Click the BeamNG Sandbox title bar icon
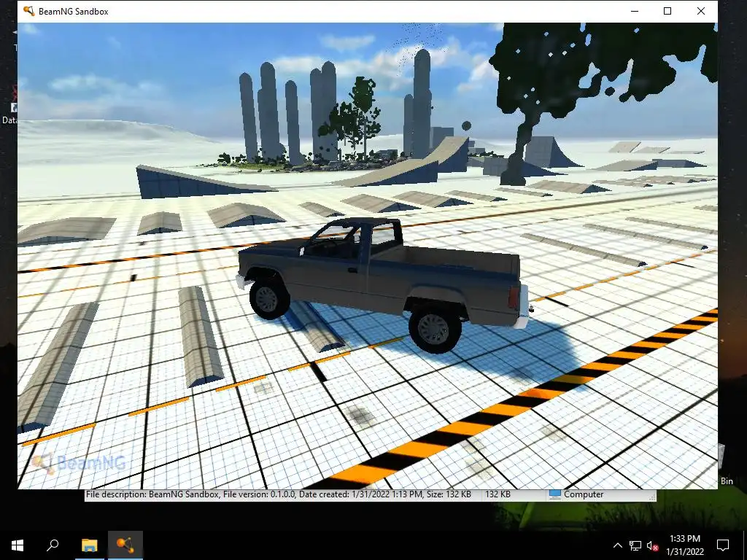The height and width of the screenshot is (560, 747). 29,11
